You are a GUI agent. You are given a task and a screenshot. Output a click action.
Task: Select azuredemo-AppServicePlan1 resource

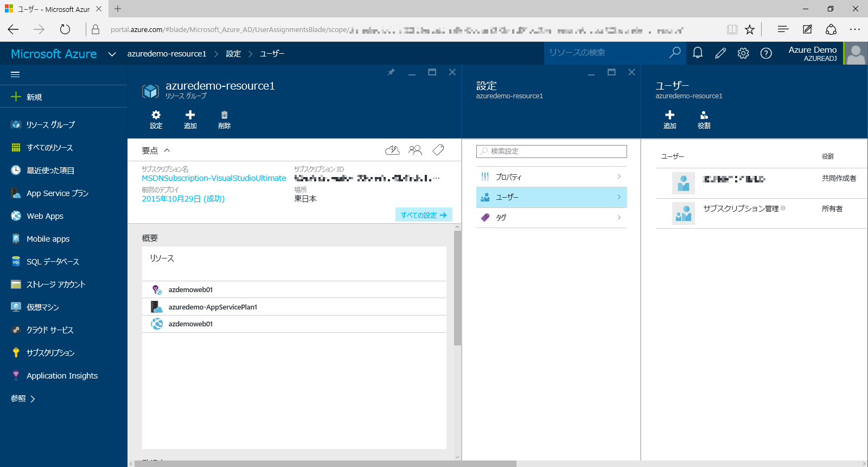[x=294, y=307]
